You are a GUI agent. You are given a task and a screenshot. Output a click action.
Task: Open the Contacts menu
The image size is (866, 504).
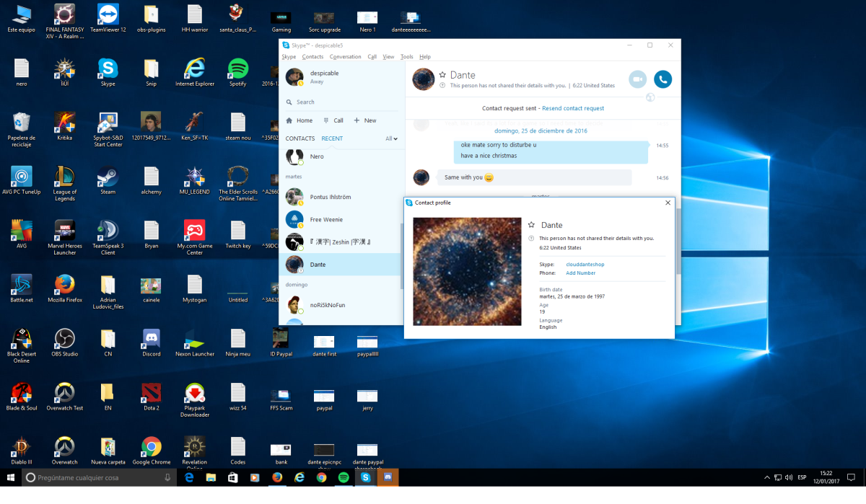click(x=312, y=57)
